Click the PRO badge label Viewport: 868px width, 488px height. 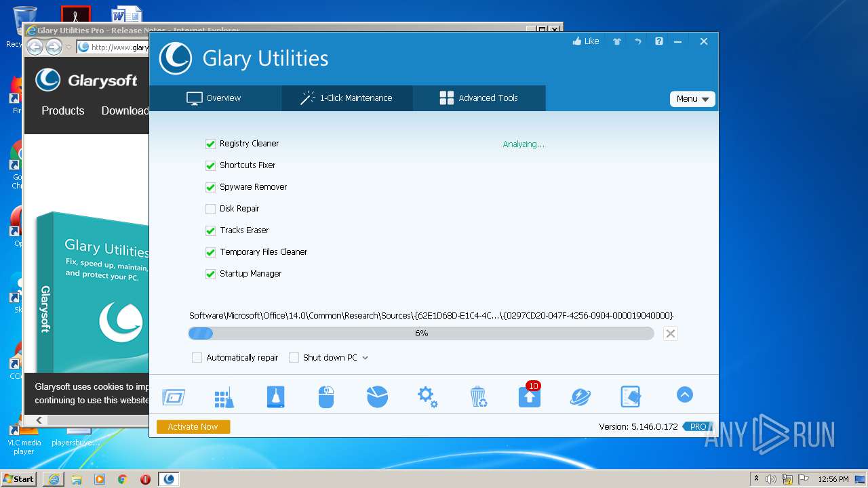pos(698,427)
